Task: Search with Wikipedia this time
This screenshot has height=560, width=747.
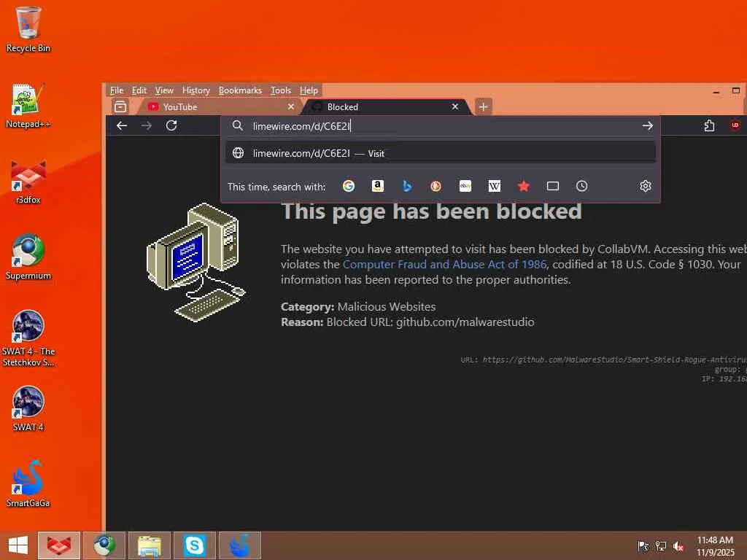Action: pos(494,186)
